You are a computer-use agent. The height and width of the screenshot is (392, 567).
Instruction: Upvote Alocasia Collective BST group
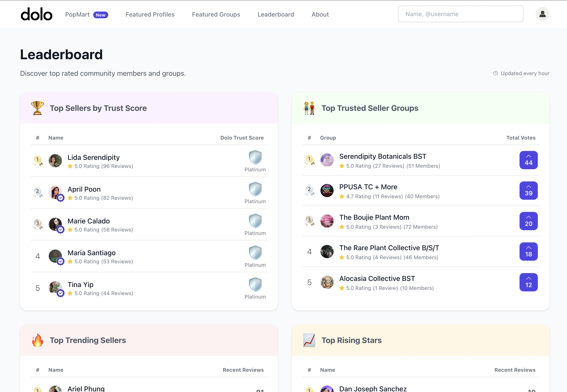528,282
